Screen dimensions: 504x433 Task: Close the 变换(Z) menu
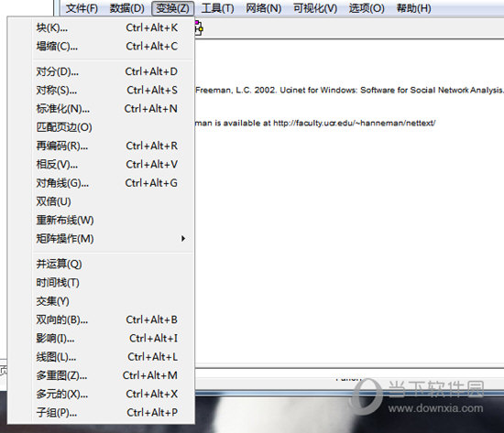point(172,8)
